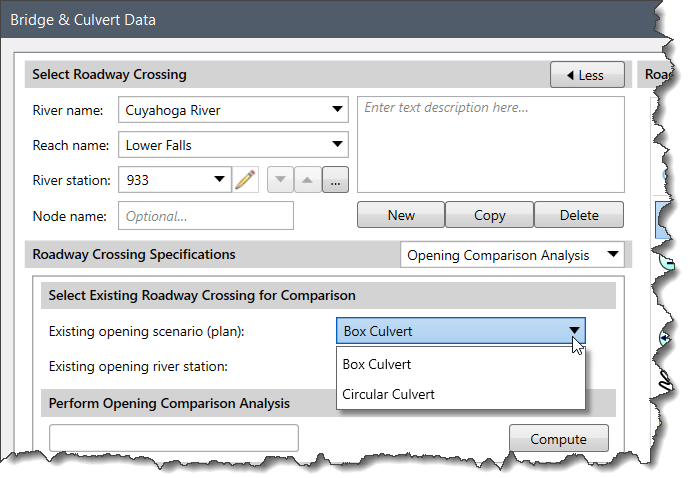Collapse the Existing opening scenario dropdown arrow
The width and height of the screenshot is (696, 478).
point(574,331)
